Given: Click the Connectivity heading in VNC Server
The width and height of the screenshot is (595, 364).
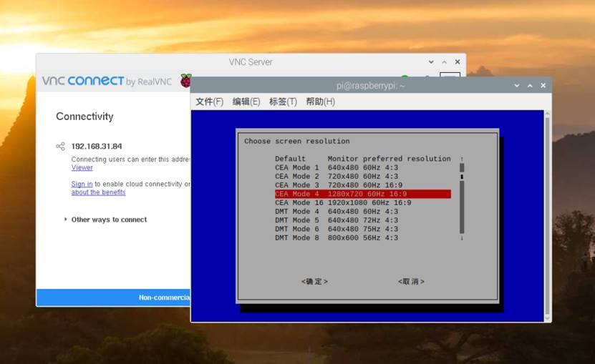Looking at the screenshot, I should point(84,117).
